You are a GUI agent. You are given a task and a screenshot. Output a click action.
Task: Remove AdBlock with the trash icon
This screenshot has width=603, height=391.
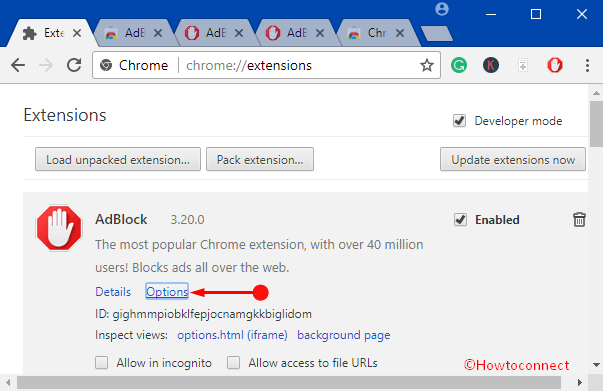[579, 220]
